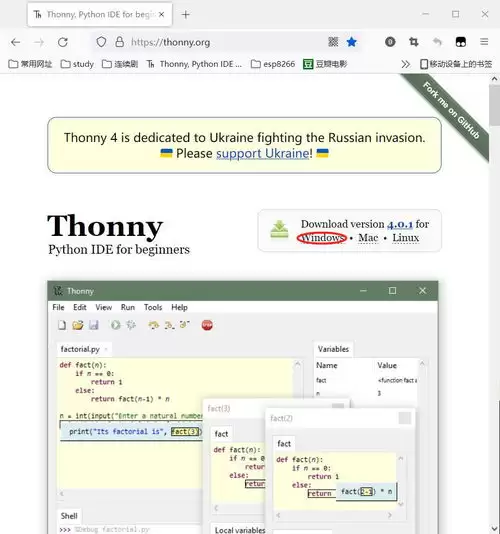Screen dimensions: 500x534
Task: Open the screenshot crop extension icon
Action: coord(413,42)
